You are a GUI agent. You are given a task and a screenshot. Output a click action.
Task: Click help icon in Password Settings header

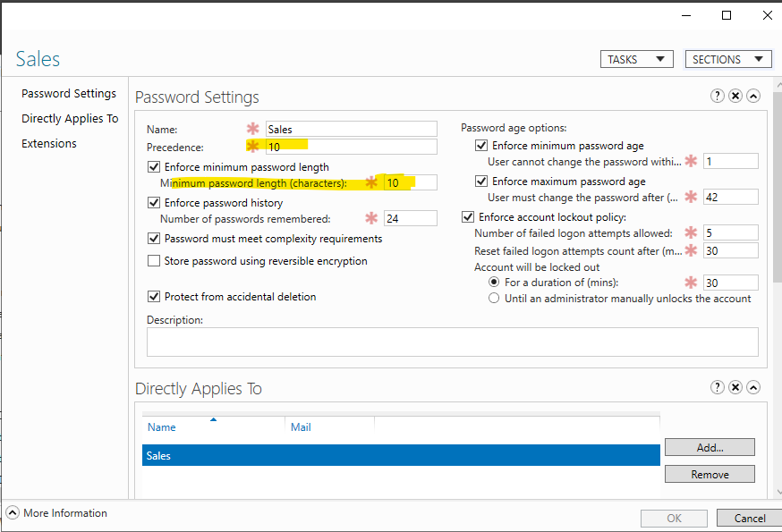(718, 97)
